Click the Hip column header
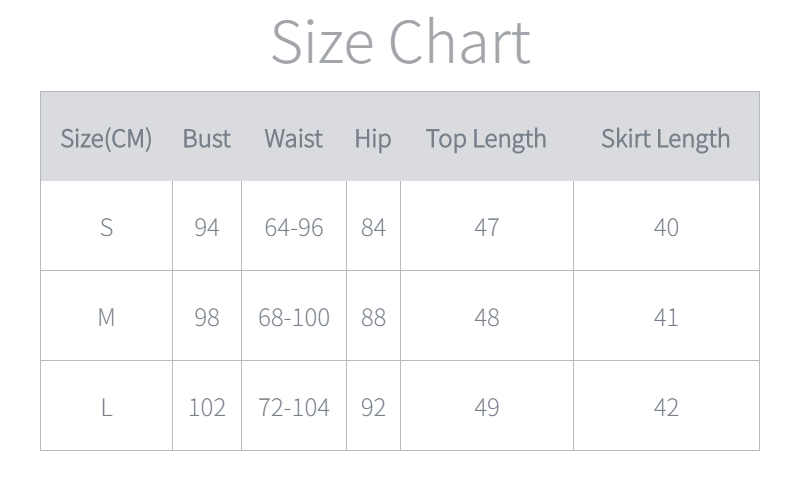The height and width of the screenshot is (500, 800). [372, 138]
